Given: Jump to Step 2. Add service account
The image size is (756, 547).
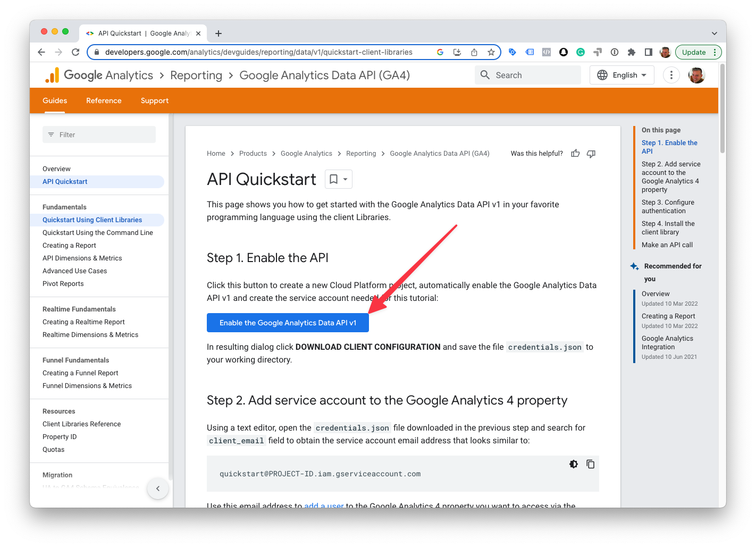Looking at the screenshot, I should [671, 176].
